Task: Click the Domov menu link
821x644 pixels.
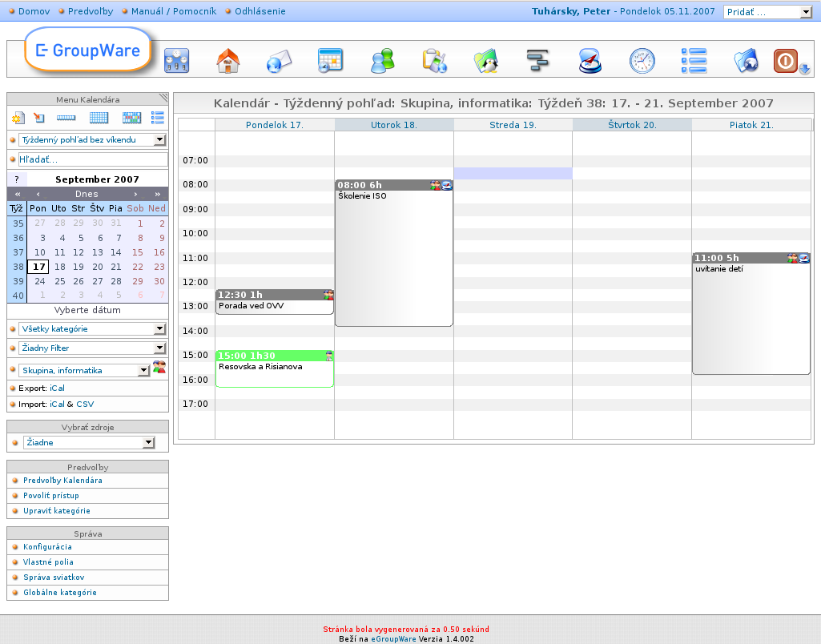Action: pos(34,11)
